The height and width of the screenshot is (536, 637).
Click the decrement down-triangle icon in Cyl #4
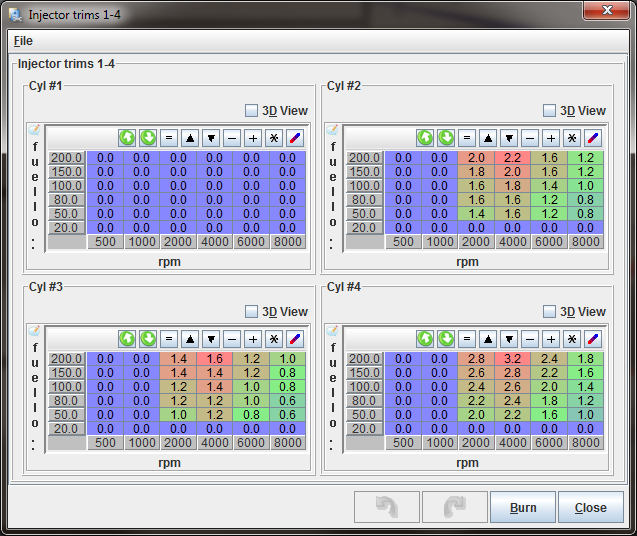[509, 339]
